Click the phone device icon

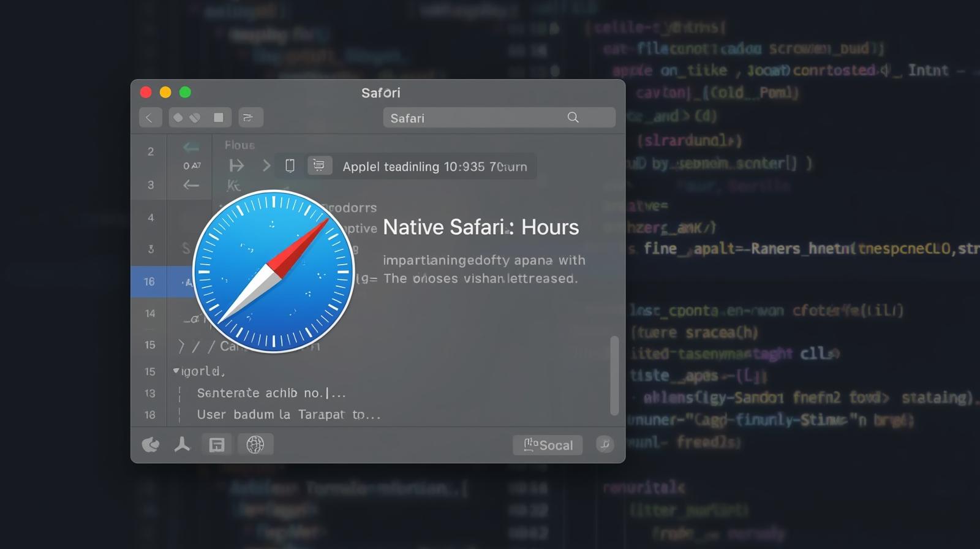[290, 165]
